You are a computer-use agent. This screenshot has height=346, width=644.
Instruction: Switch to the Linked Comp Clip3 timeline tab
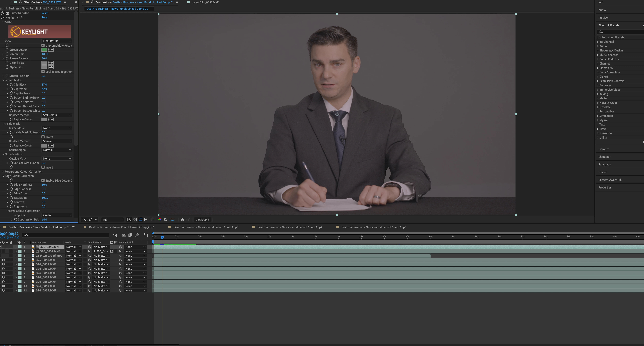pos(206,227)
